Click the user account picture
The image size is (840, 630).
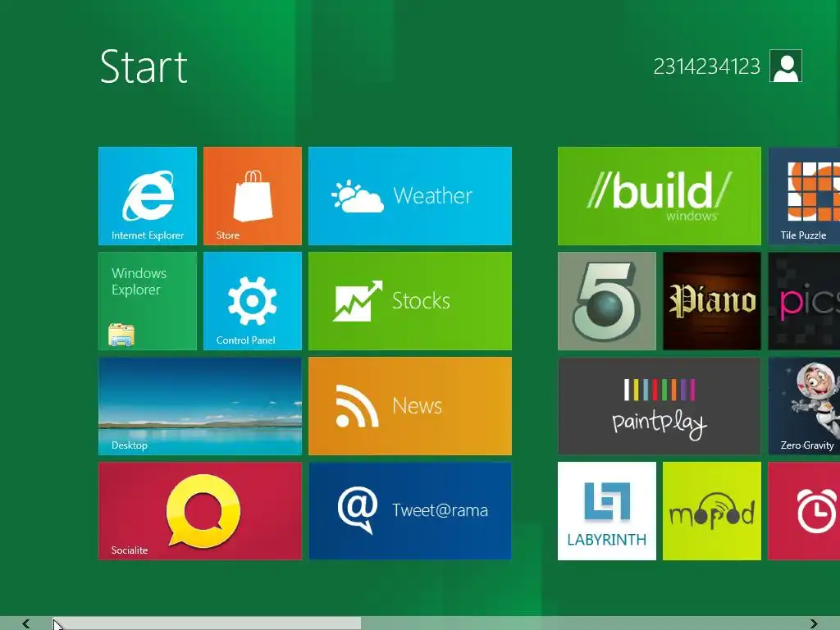click(x=785, y=66)
